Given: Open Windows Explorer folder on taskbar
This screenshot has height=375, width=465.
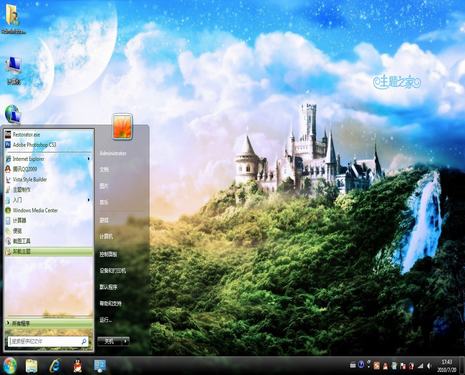Looking at the screenshot, I should (x=32, y=366).
